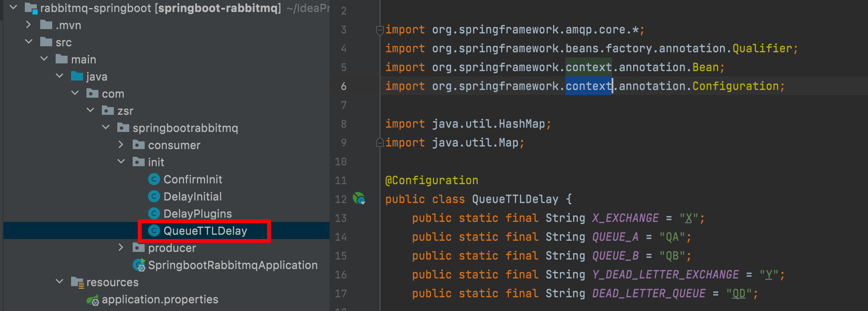The image size is (868, 311).
Task: Click the highlighted word context on line 6
Action: pyautogui.click(x=589, y=86)
